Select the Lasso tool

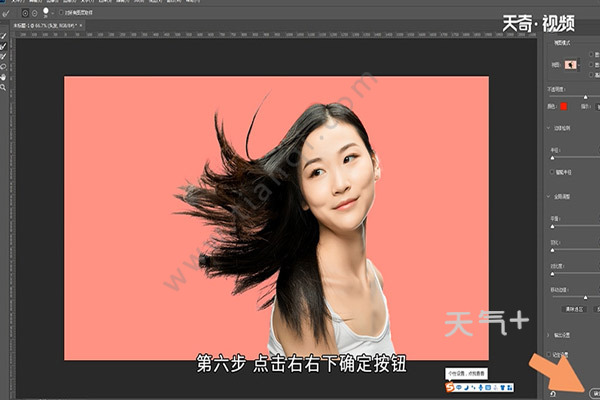4,67
